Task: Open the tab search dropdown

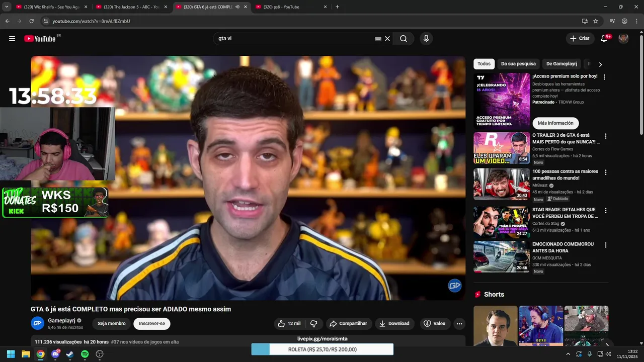Action: (7, 7)
